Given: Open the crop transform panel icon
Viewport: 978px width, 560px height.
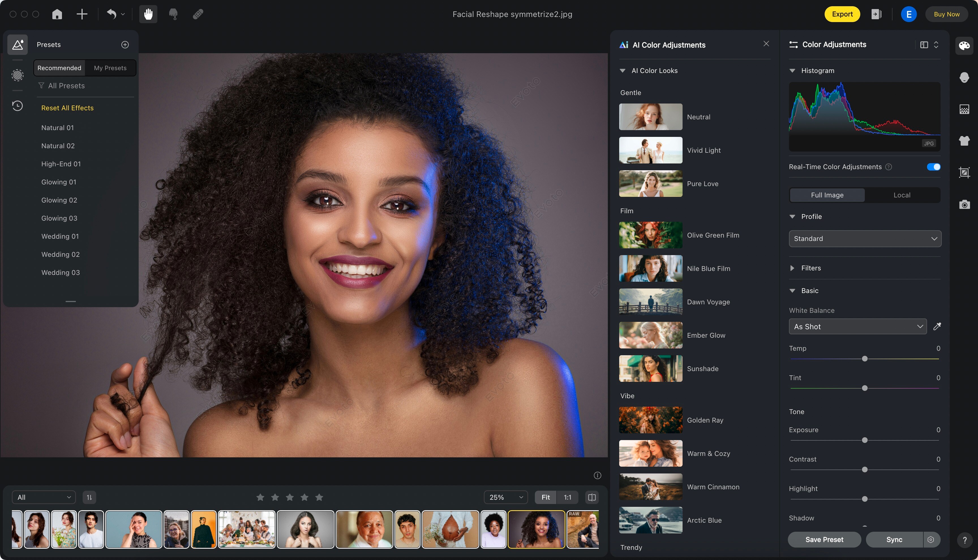Looking at the screenshot, I should 964,172.
